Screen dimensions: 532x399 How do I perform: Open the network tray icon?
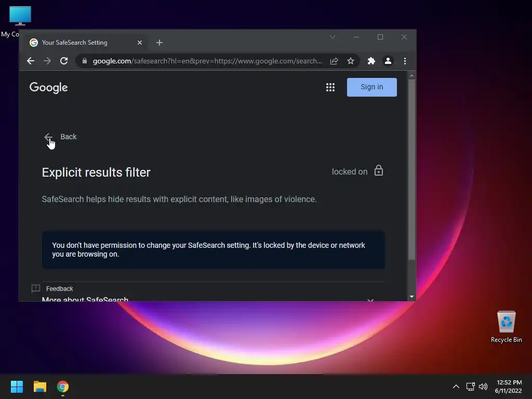(x=470, y=387)
